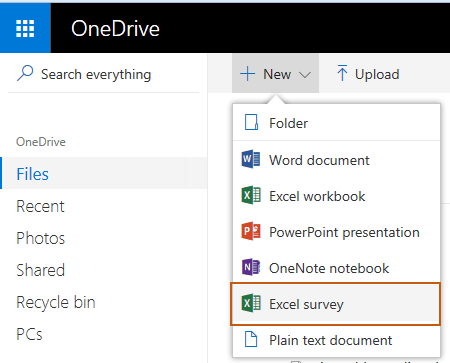
Task: Create a new Excel survey
Action: tap(335, 304)
